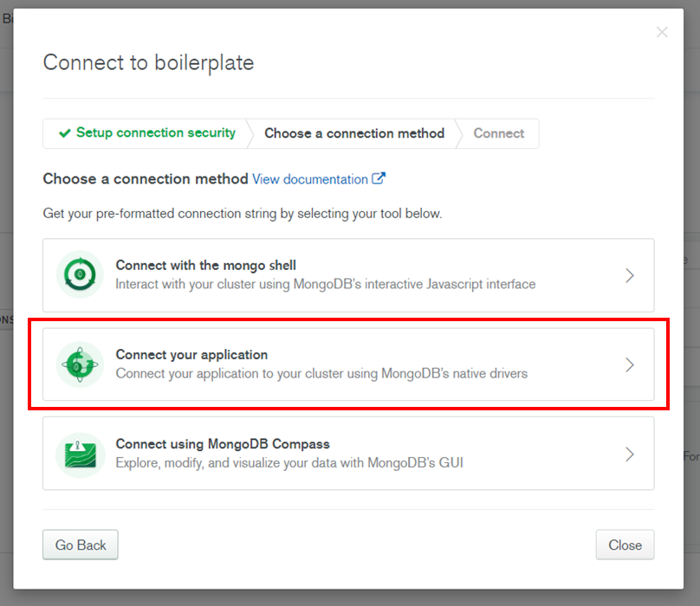Image resolution: width=700 pixels, height=606 pixels.
Task: Select the Choose a connection method step
Action: [x=354, y=133]
